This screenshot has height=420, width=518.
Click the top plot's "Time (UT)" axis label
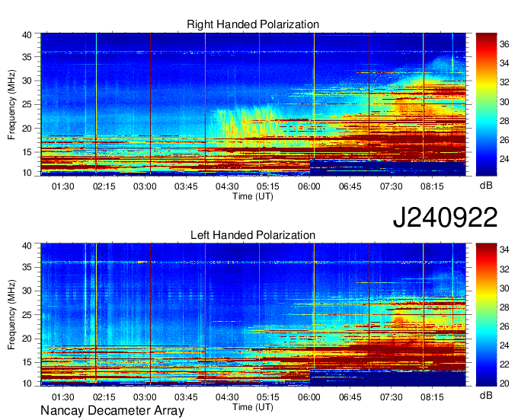coord(253,196)
